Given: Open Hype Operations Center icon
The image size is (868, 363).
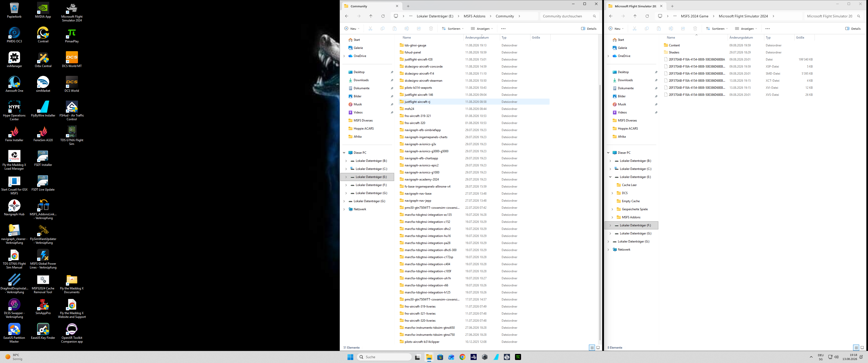Looking at the screenshot, I should [x=14, y=110].
